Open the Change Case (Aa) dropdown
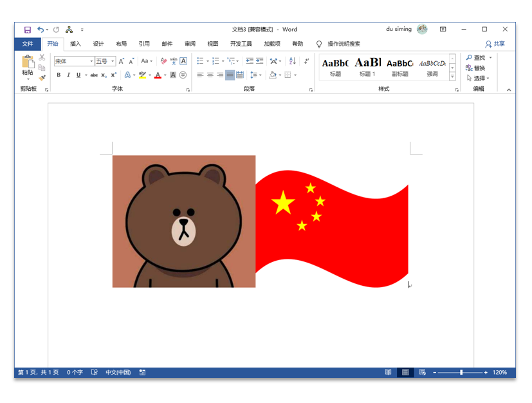 point(147,61)
